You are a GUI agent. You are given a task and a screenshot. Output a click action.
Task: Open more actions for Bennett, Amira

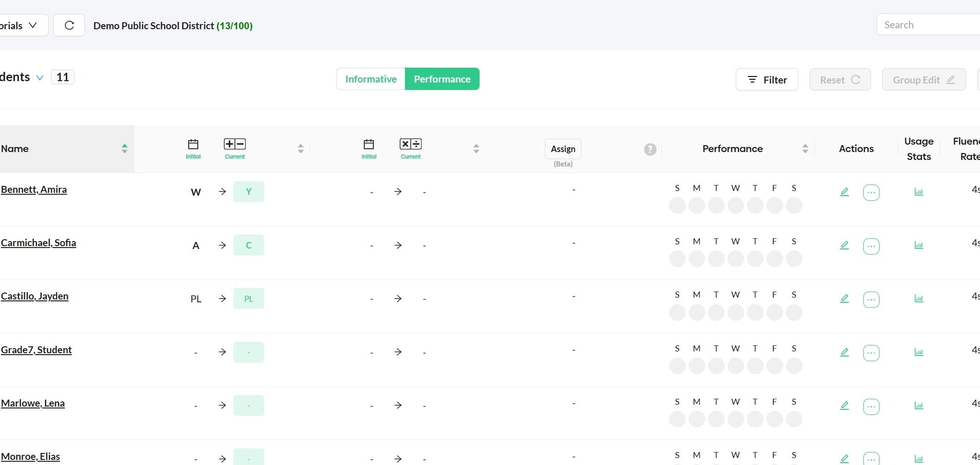pos(871,192)
